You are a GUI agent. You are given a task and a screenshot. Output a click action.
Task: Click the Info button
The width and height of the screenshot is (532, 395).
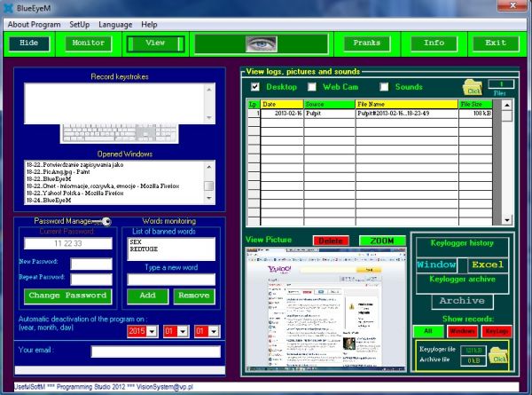pyautogui.click(x=434, y=43)
